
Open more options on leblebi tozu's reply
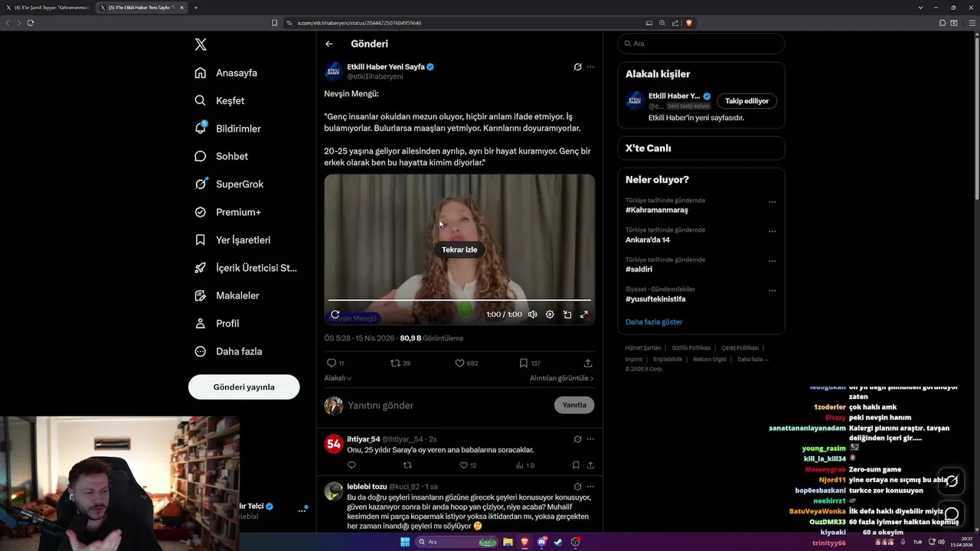(590, 486)
